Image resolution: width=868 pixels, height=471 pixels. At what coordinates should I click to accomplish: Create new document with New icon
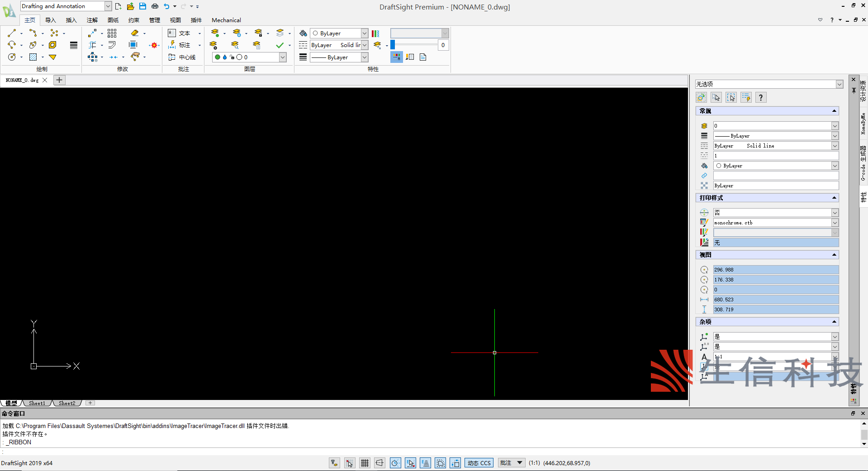[x=118, y=6]
